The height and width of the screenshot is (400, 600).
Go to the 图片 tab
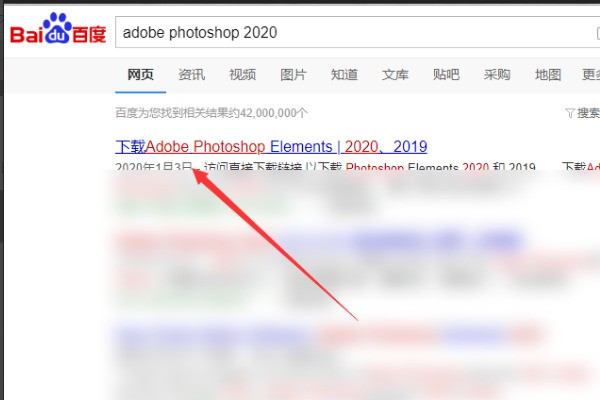[293, 74]
